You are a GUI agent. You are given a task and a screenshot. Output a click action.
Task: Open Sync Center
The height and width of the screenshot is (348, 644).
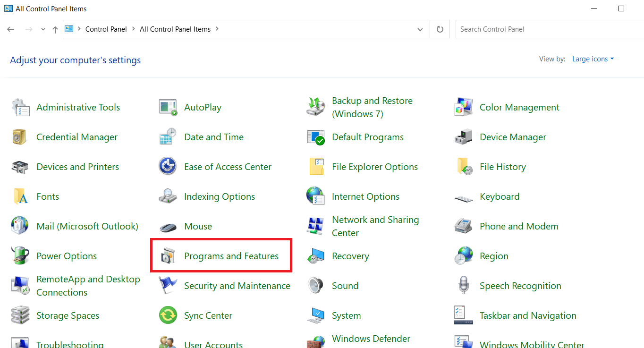pos(208,315)
